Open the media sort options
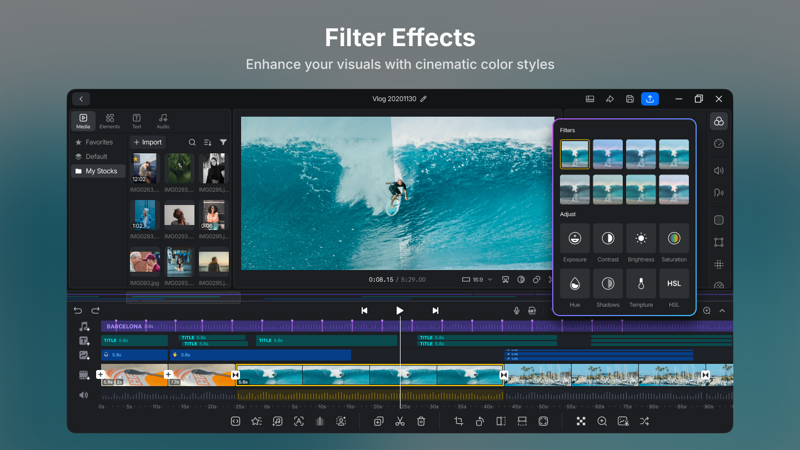Screen dimensions: 800x450 tap(208, 142)
